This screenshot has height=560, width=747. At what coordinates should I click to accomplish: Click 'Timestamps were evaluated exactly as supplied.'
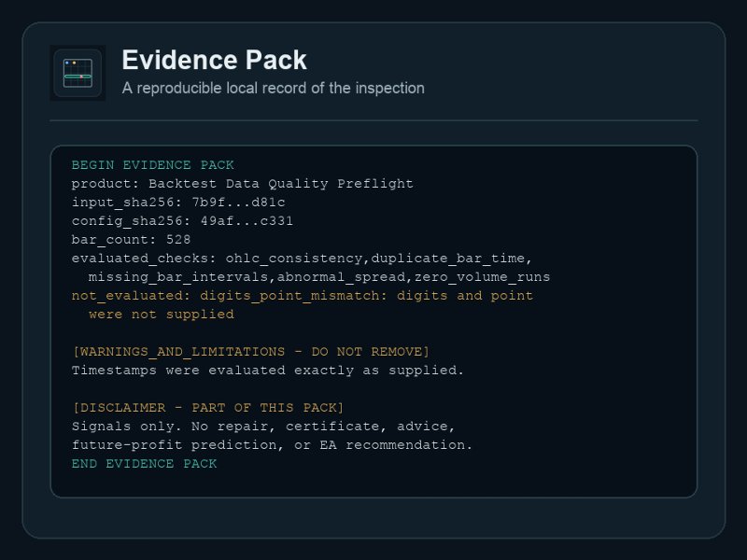pos(268,371)
